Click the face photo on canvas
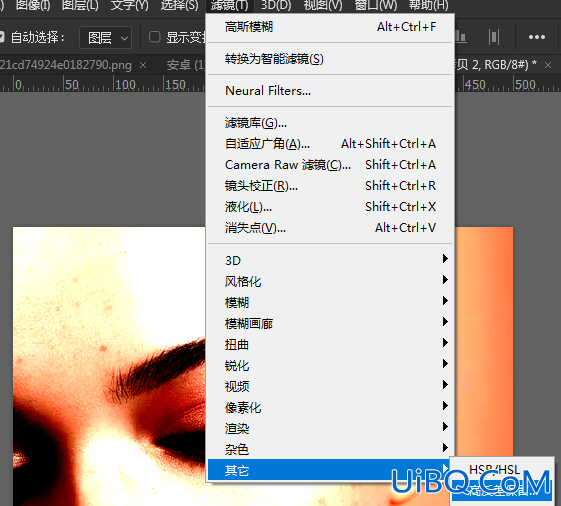561x506 pixels. (x=109, y=366)
